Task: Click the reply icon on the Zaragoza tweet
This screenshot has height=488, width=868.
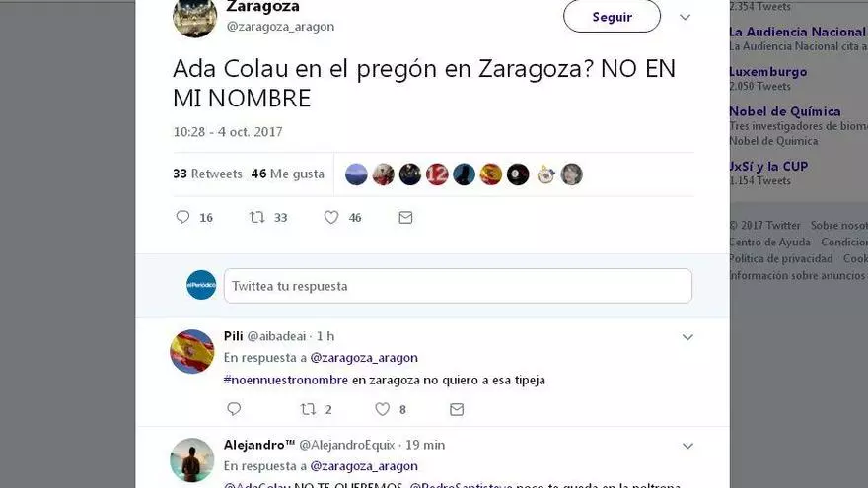Action: pos(182,217)
